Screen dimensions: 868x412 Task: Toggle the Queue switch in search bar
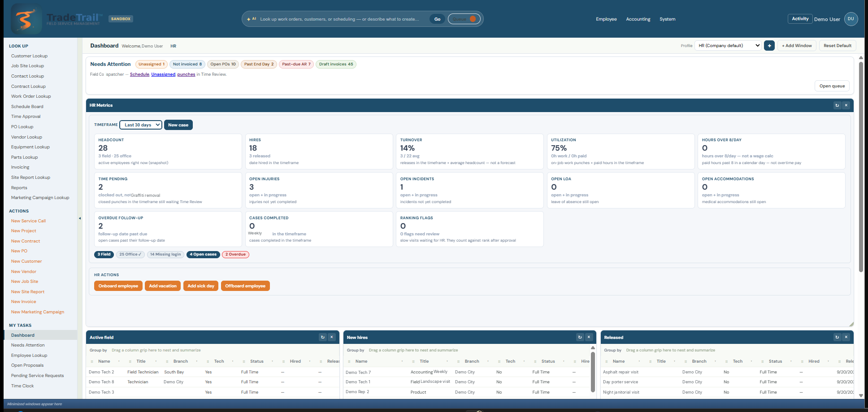pos(464,19)
